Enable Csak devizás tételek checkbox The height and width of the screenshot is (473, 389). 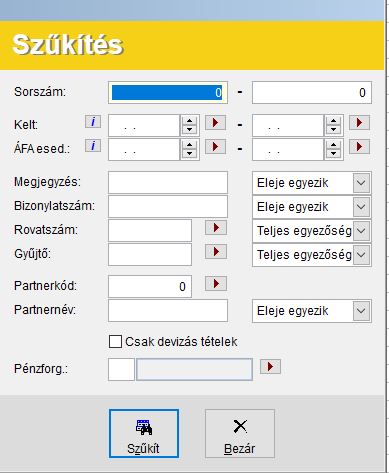coord(115,342)
